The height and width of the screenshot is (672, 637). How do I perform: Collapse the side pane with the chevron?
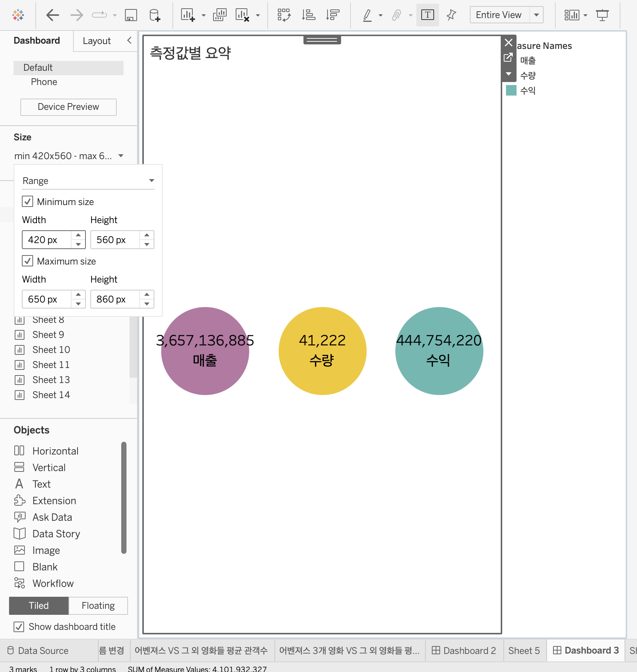130,40
